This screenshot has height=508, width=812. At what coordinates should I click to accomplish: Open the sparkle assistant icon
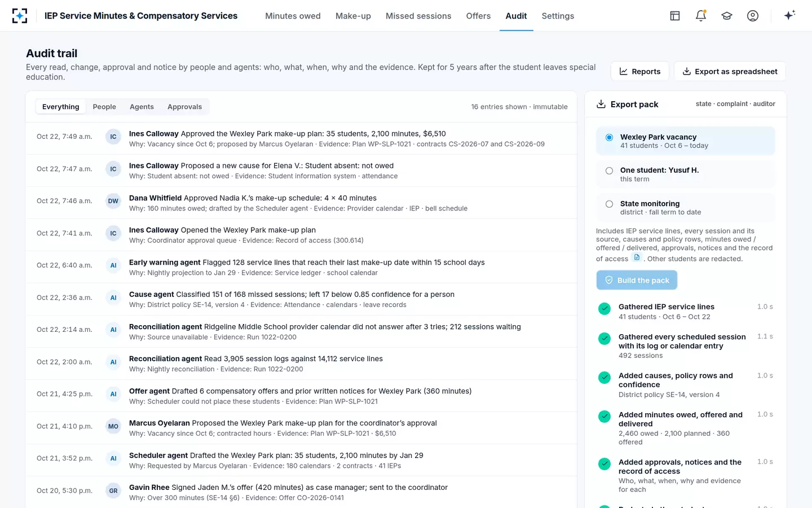pos(789,15)
